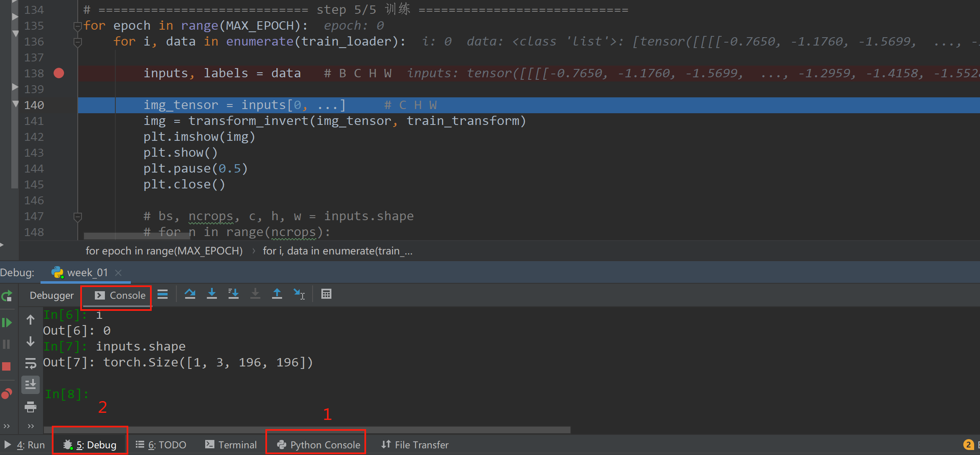980x455 pixels.
Task: Click 'plt.imshow(img)' on line 142
Action: [x=199, y=137]
